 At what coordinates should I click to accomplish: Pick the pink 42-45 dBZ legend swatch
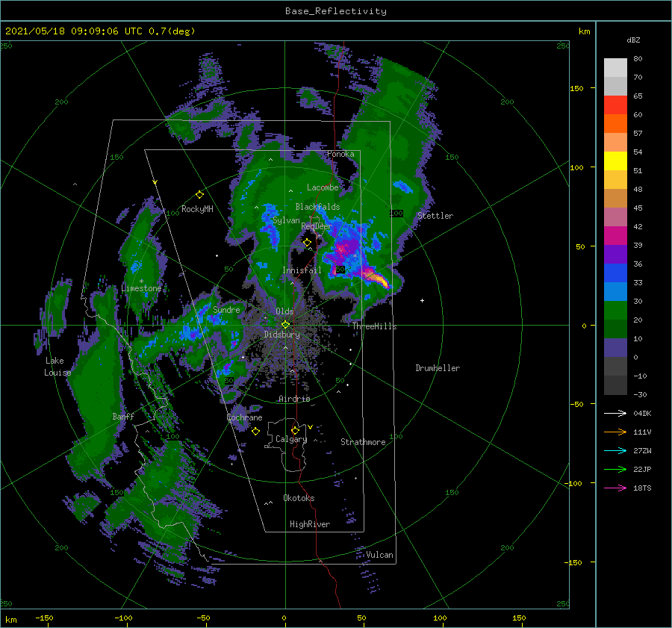615,217
